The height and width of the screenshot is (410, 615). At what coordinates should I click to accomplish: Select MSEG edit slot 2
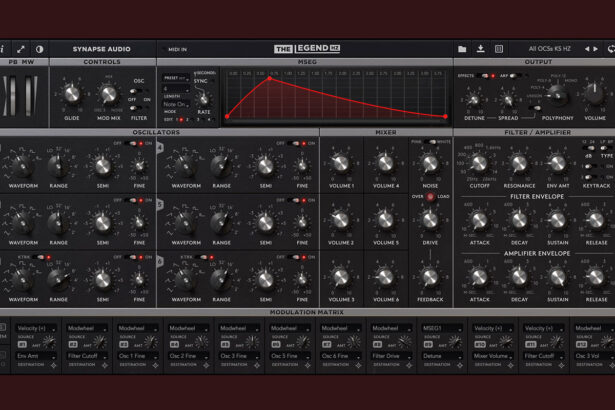click(x=189, y=120)
